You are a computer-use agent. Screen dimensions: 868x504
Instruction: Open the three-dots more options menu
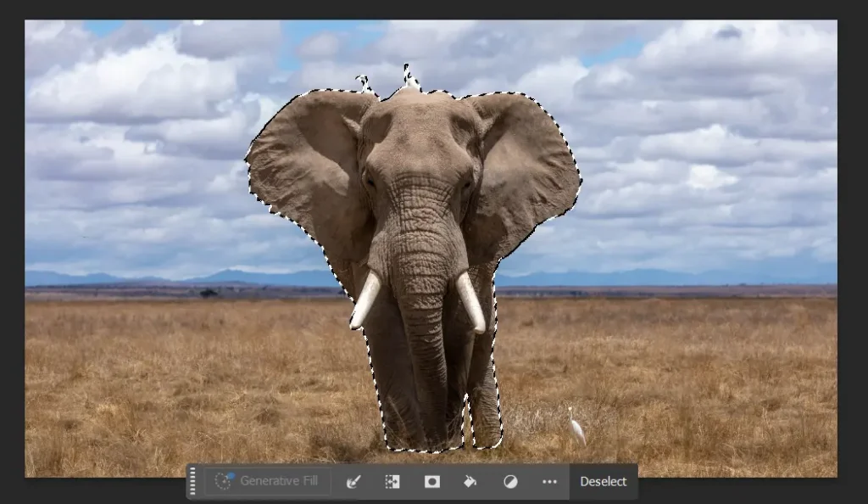549,482
